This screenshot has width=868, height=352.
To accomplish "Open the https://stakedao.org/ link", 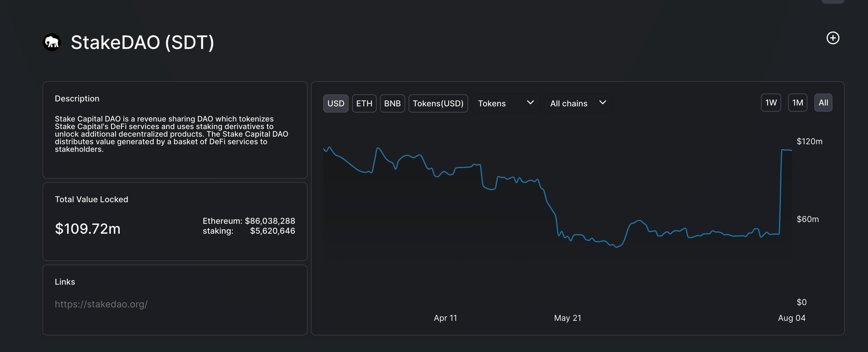I will click(101, 304).
